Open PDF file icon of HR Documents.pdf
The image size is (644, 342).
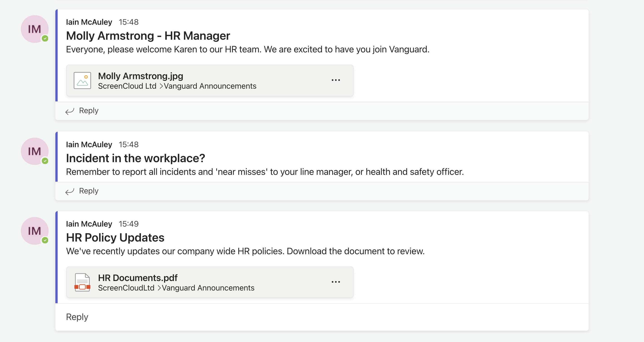coord(82,282)
